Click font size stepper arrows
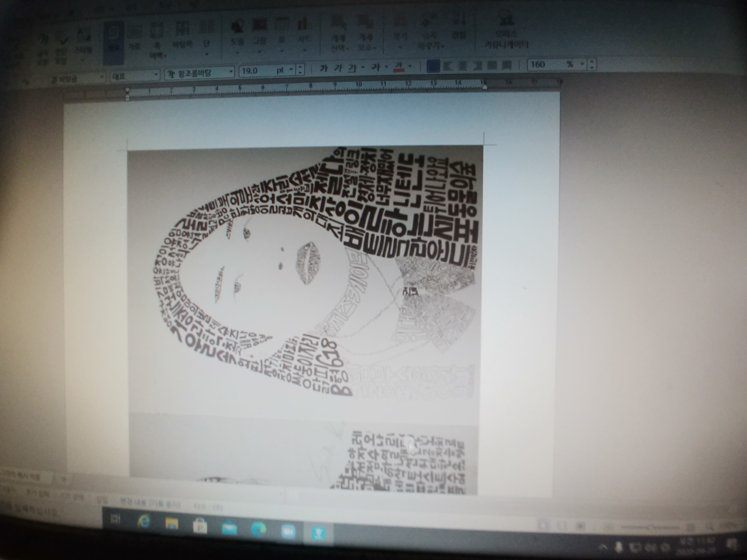The height and width of the screenshot is (560, 747). (x=300, y=70)
